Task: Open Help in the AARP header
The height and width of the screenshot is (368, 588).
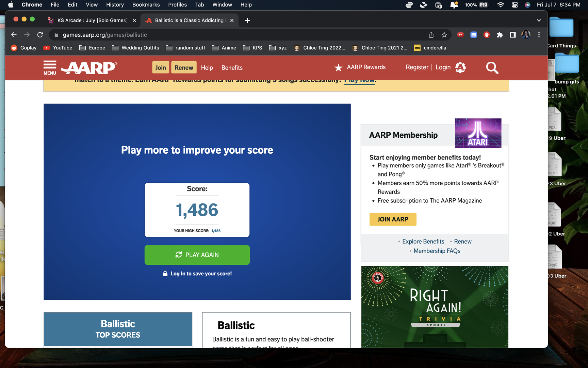Action: click(x=207, y=68)
